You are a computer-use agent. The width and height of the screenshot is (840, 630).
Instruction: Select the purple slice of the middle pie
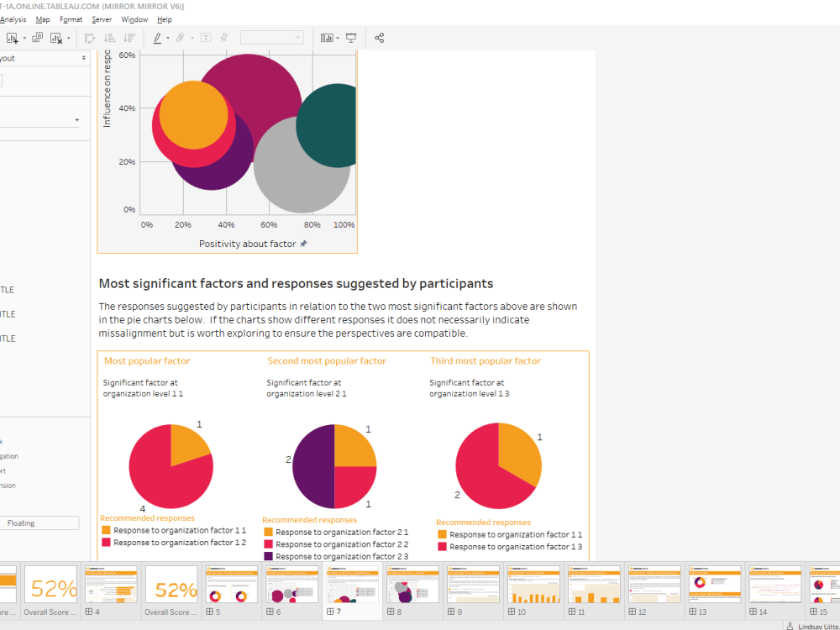pos(313,466)
